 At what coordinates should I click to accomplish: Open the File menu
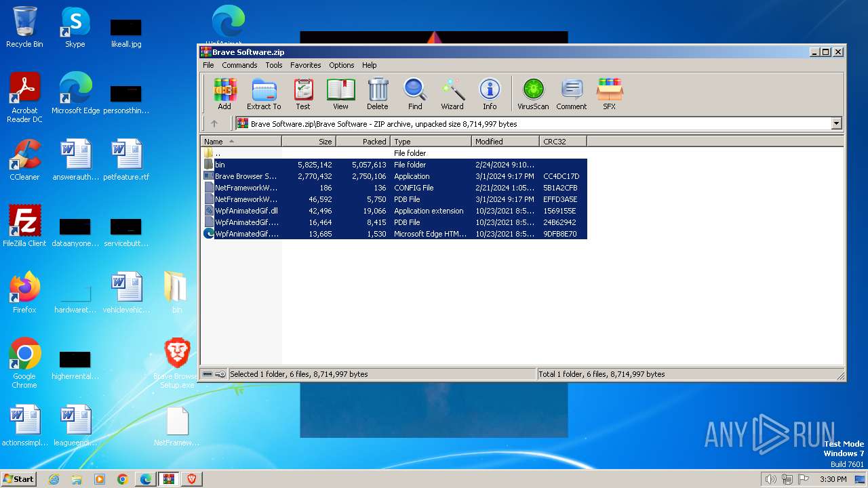(x=208, y=65)
